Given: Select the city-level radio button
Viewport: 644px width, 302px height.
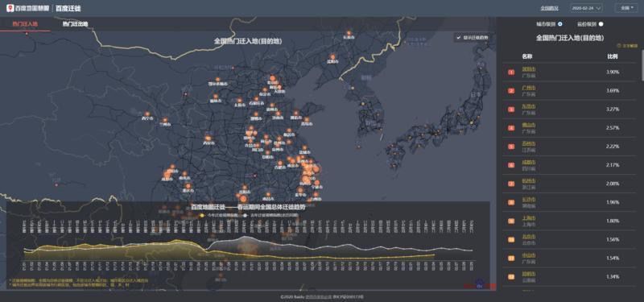Looking at the screenshot, I should [560, 24].
